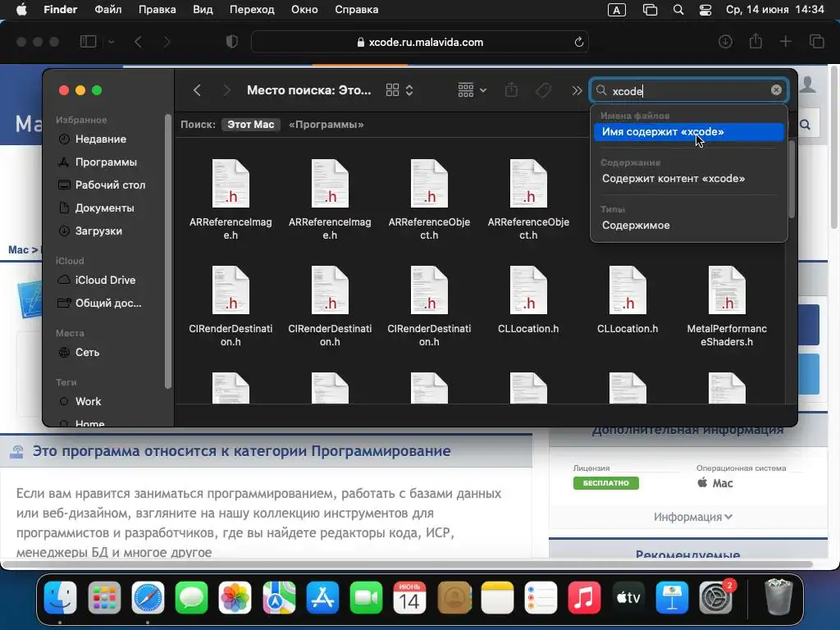Open iCloud Drive in sidebar
The image size is (840, 630).
coord(105,280)
